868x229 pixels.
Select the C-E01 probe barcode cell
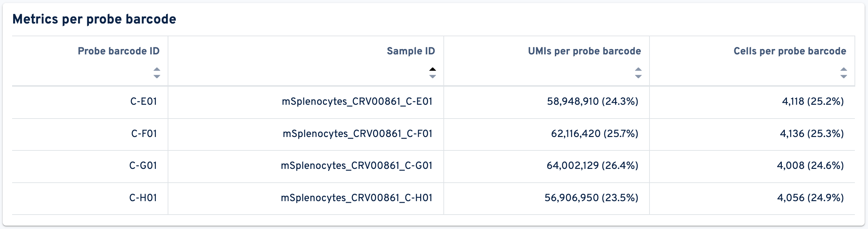pos(143,101)
